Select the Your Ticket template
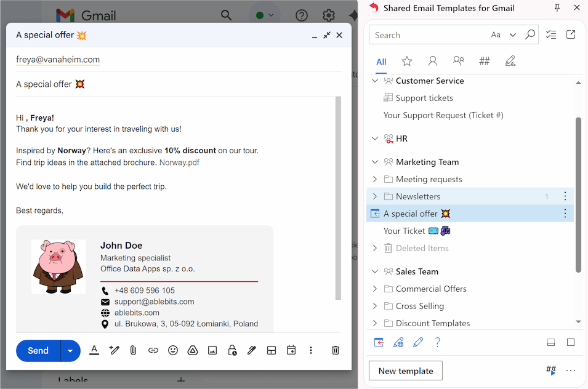The width and height of the screenshot is (588, 389). (x=417, y=231)
